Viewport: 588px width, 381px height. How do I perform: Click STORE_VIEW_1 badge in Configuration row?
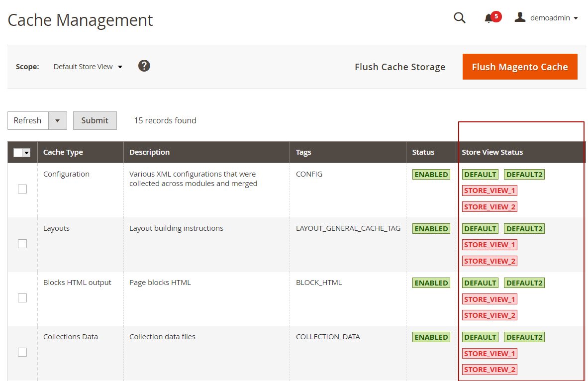(490, 190)
